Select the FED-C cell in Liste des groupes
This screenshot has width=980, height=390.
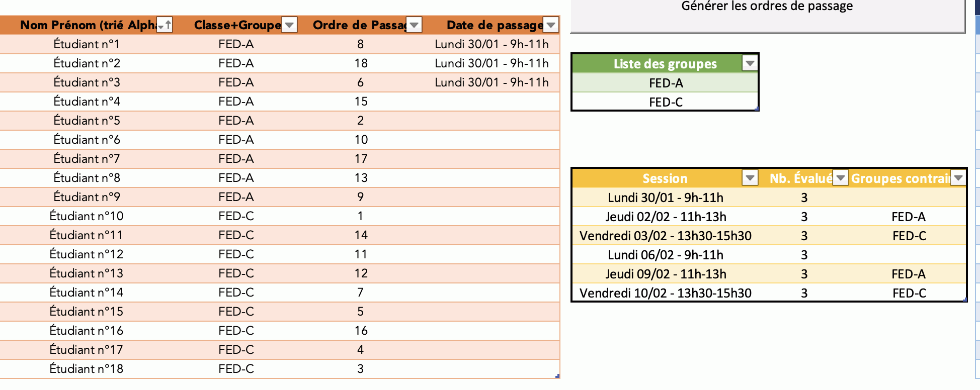(665, 102)
